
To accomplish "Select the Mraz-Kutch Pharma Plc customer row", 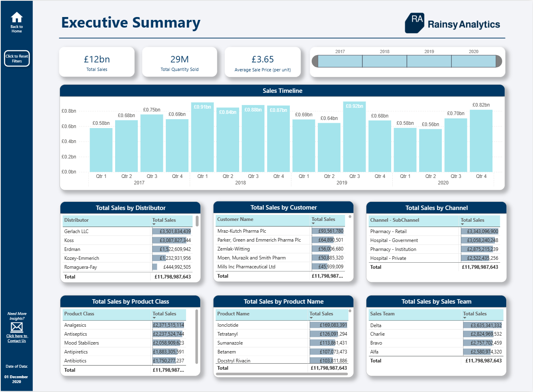I will [280, 231].
